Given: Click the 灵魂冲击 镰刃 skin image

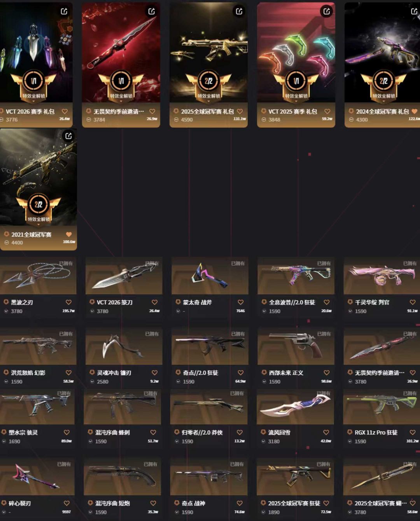Looking at the screenshot, I should tap(124, 346).
